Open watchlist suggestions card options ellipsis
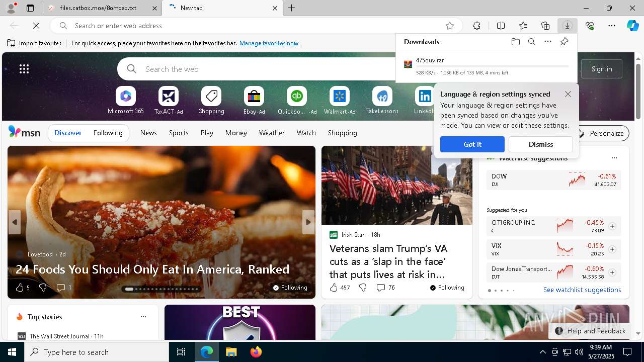This screenshot has height=362, width=644. pos(614,158)
